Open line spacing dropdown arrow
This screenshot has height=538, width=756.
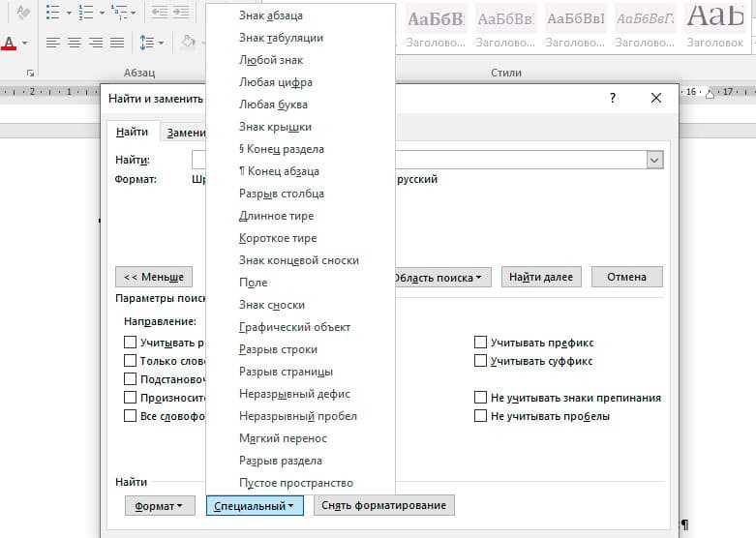161,44
